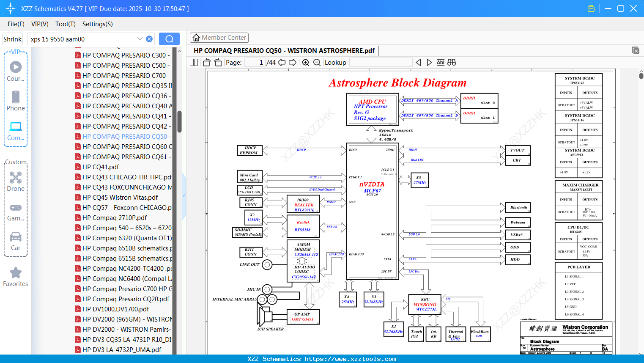Rotate page clockwise
This screenshot has width=644, height=363.
(218, 62)
